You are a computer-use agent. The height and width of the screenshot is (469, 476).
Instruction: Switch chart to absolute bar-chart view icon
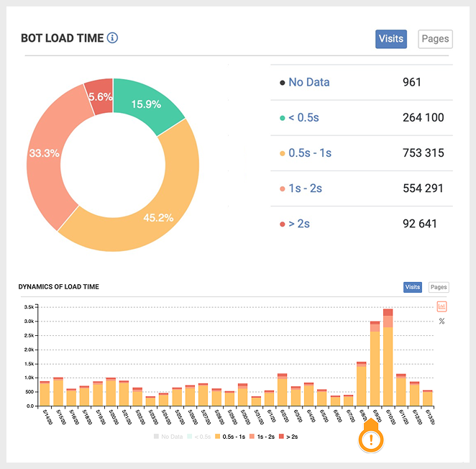pyautogui.click(x=441, y=306)
